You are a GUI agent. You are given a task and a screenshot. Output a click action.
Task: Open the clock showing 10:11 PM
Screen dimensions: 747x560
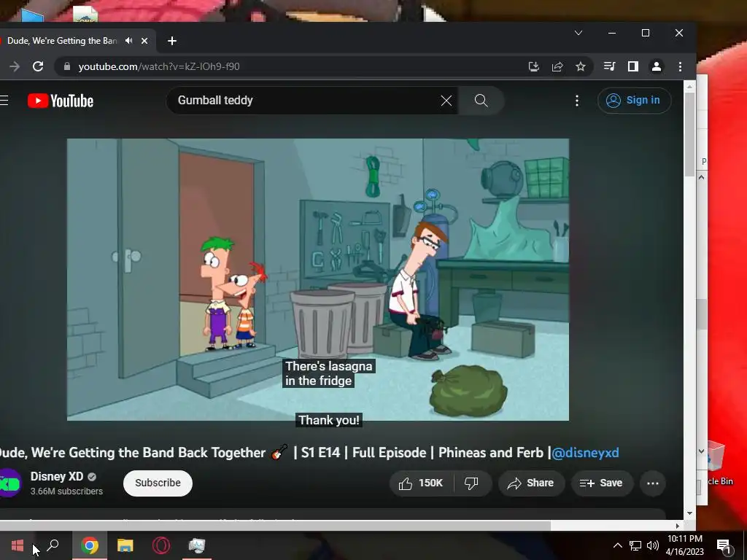tap(684, 545)
